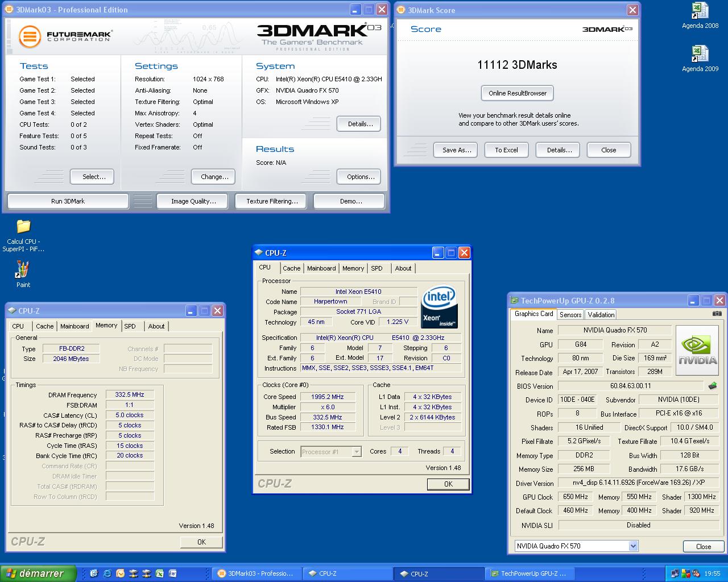Screen dimensions: 728x582
Task: Open Cache tab in the memory CPU-Z window
Action: (x=44, y=326)
